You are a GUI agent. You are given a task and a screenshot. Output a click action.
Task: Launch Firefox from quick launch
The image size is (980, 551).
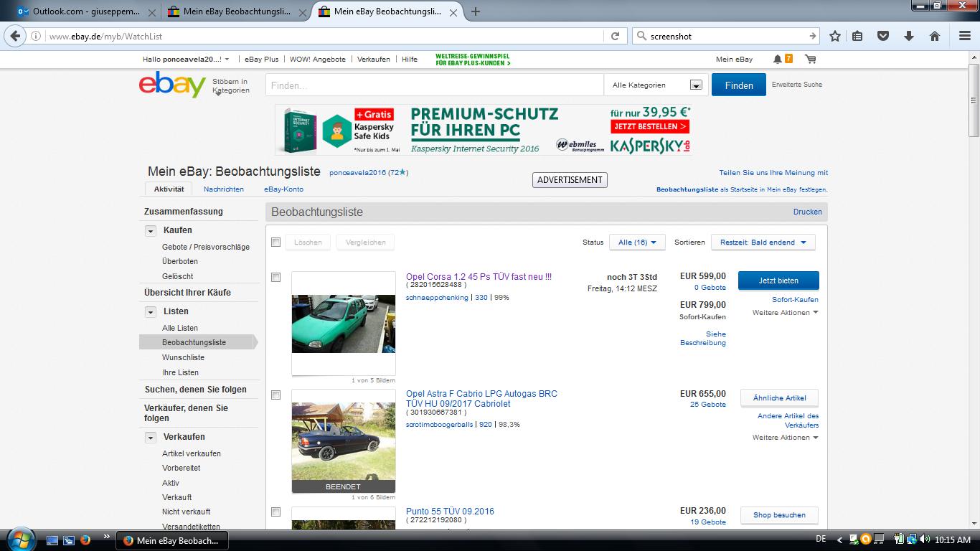point(85,540)
